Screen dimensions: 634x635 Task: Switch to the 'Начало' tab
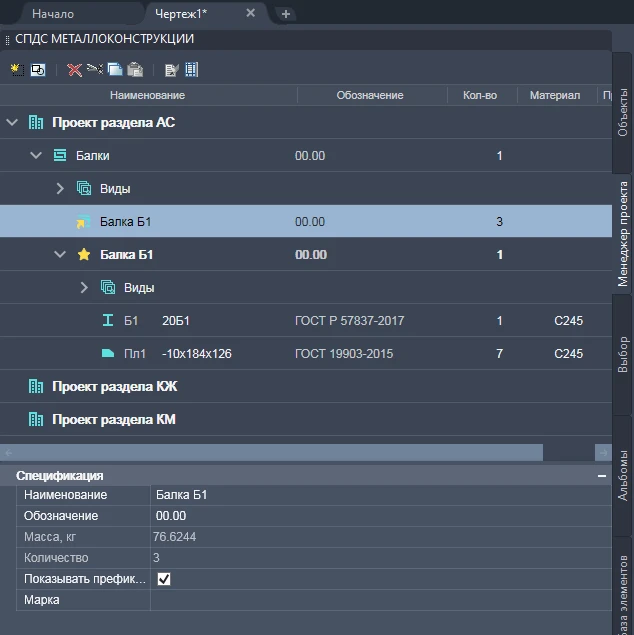tap(52, 14)
